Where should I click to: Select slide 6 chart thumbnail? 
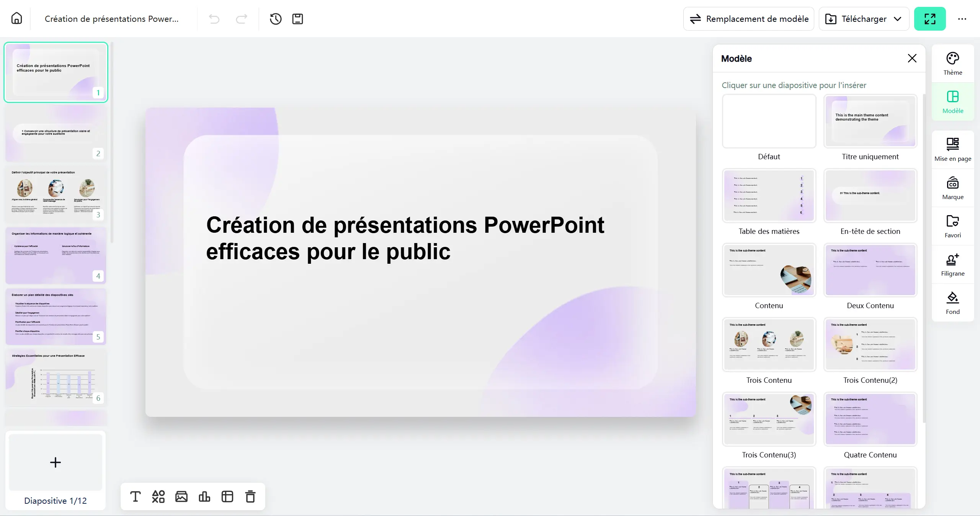(56, 378)
